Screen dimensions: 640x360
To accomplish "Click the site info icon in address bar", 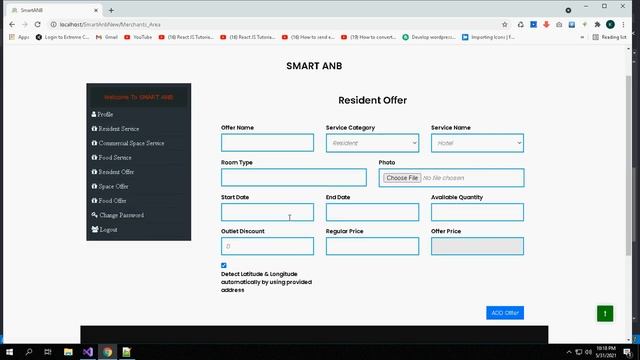I will coord(53,24).
